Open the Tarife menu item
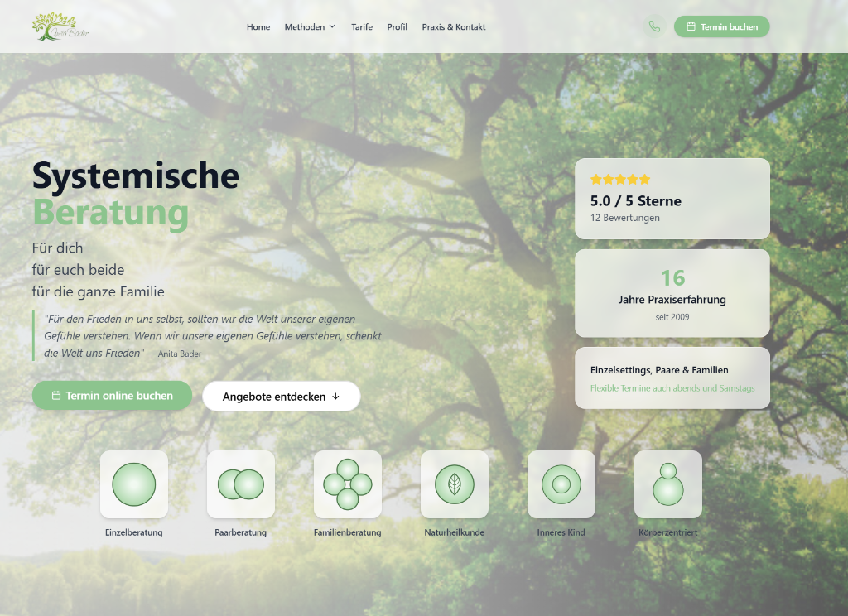This screenshot has width=848, height=616. point(362,26)
